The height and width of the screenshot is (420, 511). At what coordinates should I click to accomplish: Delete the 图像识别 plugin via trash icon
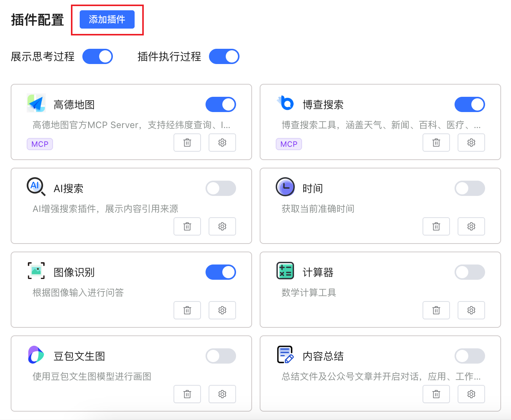coord(187,310)
